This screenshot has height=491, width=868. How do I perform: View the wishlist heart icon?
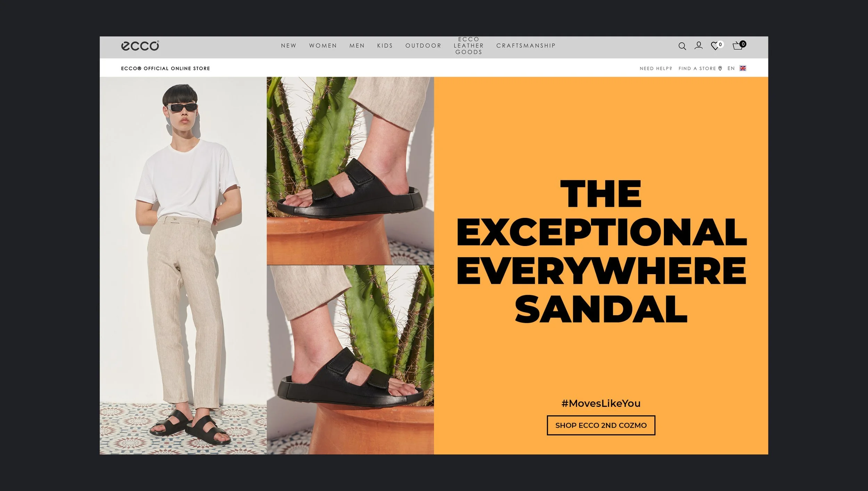[715, 46]
